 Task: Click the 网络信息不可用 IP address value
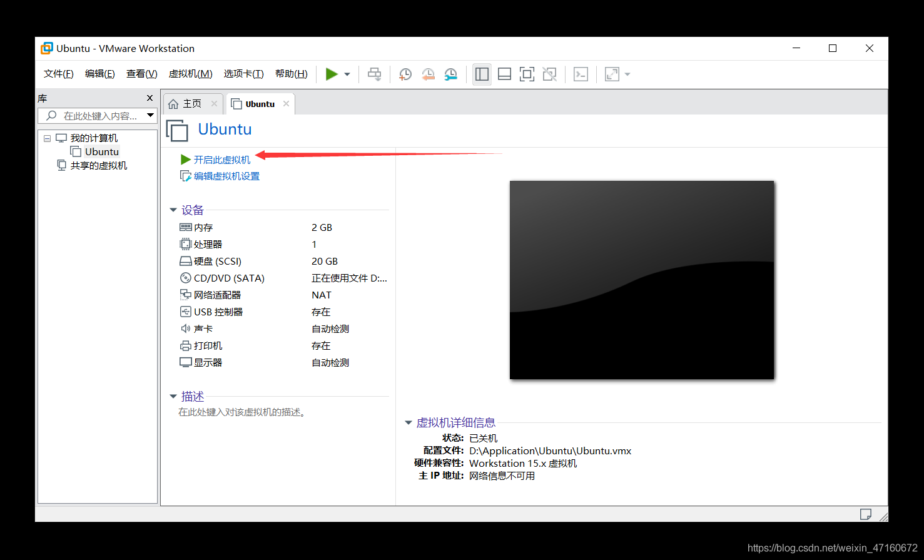(x=502, y=476)
